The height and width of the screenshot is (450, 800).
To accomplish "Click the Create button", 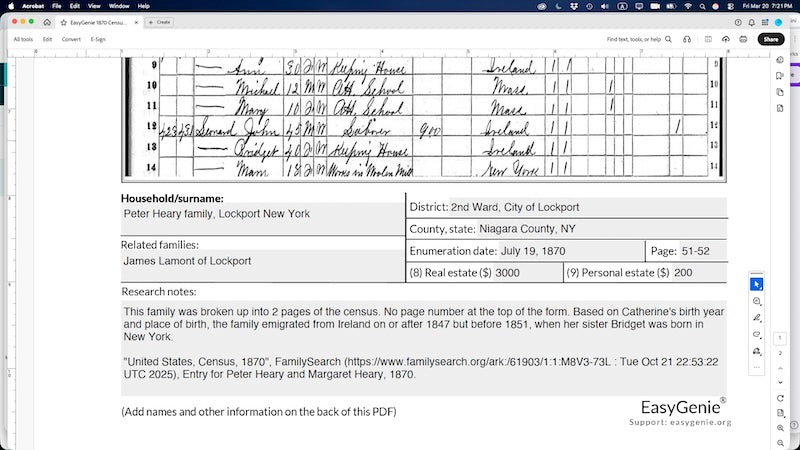I will tap(160, 22).
